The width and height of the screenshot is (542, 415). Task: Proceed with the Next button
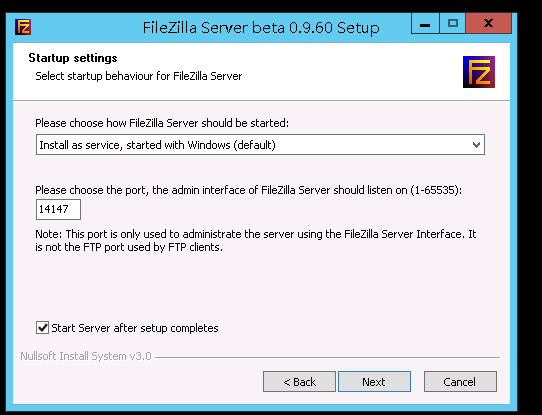tap(374, 382)
